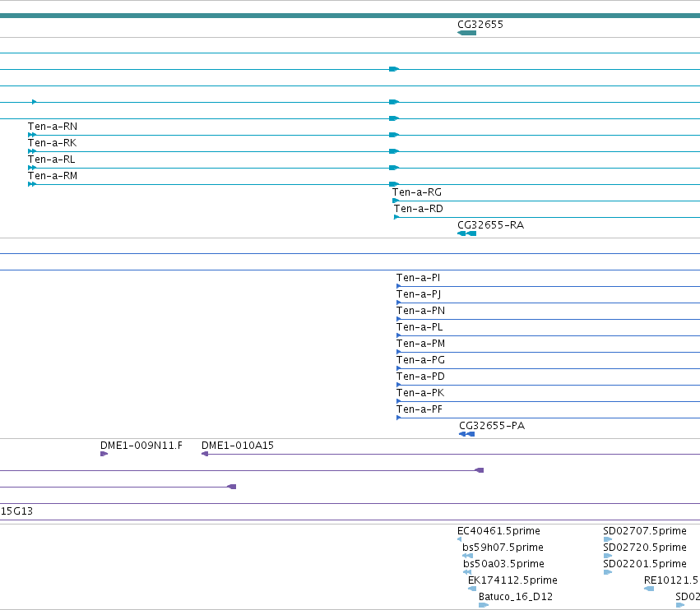Select the CG32655-PA CDS glyph

click(466, 435)
